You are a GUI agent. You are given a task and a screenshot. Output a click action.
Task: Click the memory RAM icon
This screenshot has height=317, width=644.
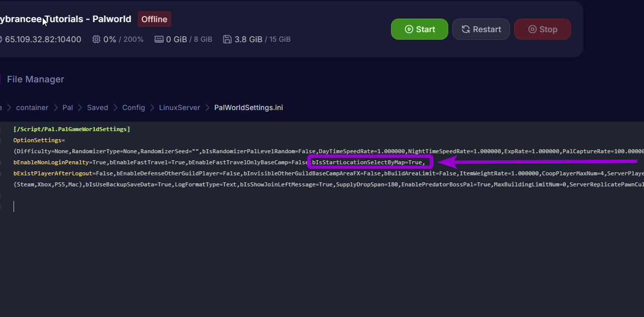click(x=159, y=39)
